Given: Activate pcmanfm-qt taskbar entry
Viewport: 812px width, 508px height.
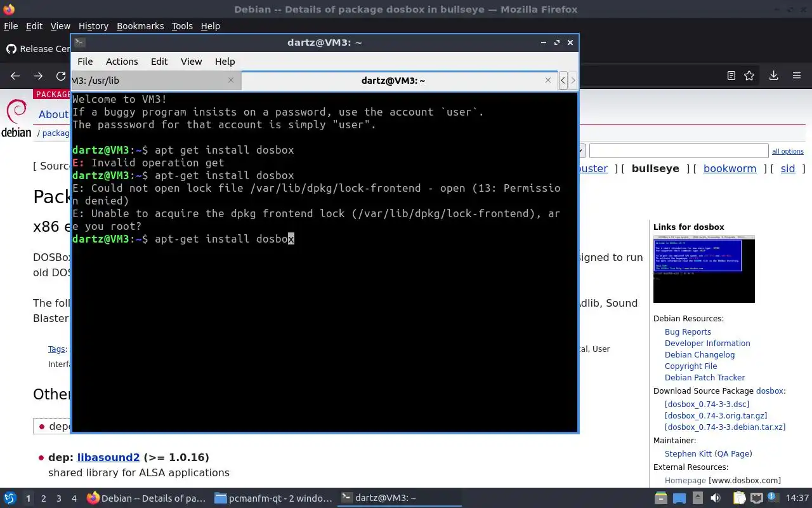Looking at the screenshot, I should point(273,498).
